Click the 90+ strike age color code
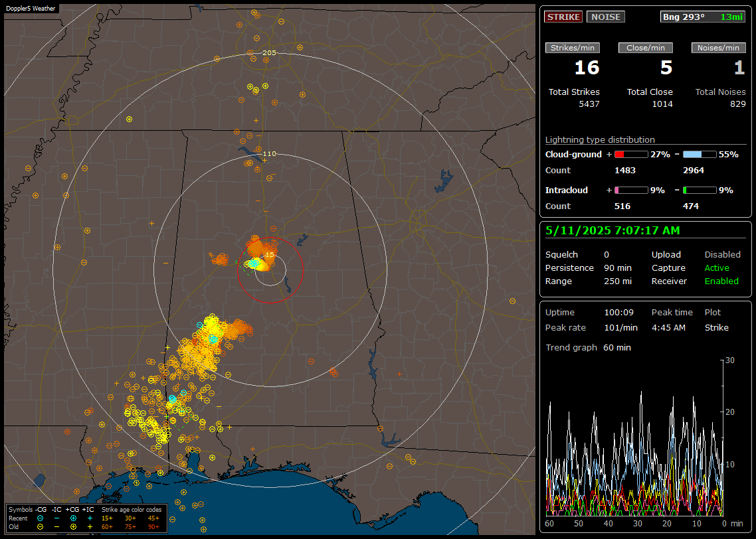 [x=153, y=527]
